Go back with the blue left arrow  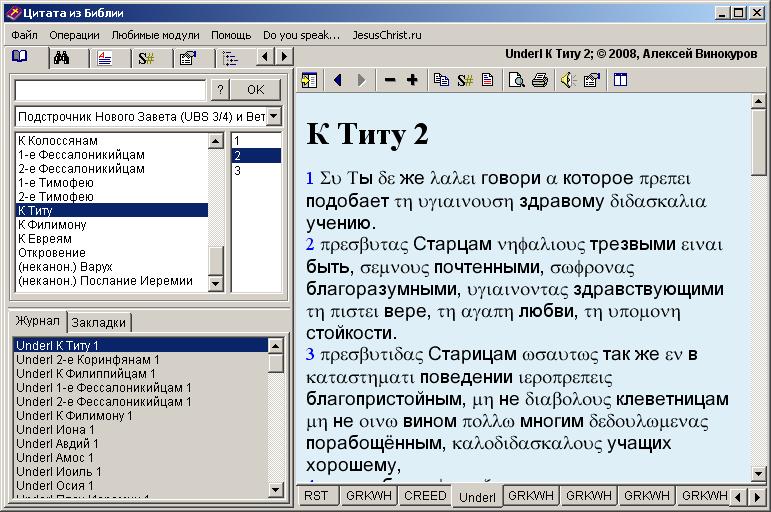click(x=337, y=80)
